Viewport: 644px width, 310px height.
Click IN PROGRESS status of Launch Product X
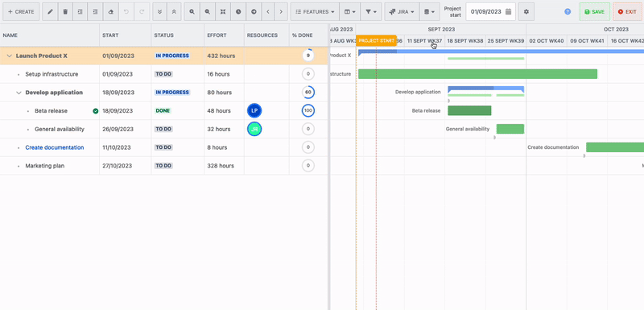(172, 56)
